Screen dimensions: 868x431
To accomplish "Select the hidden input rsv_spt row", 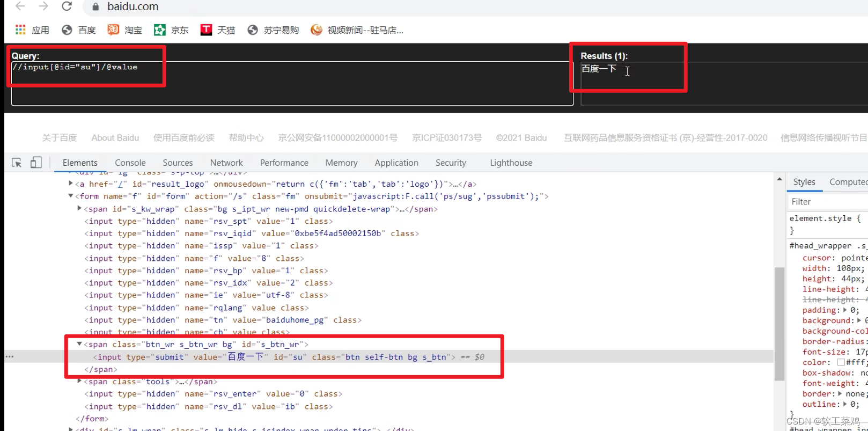I will (x=208, y=221).
